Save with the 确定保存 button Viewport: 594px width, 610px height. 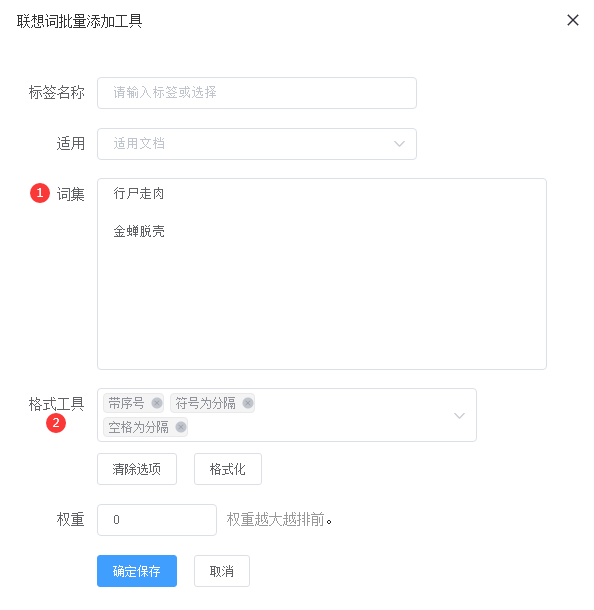click(137, 571)
